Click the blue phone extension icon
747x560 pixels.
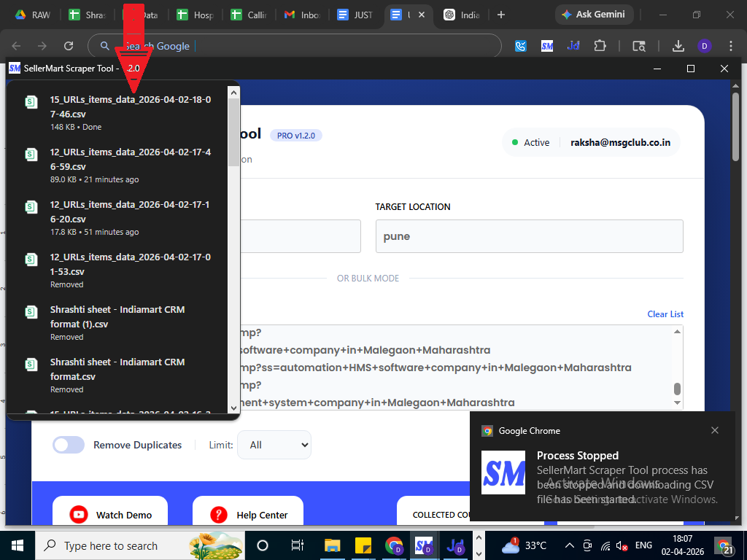click(521, 46)
